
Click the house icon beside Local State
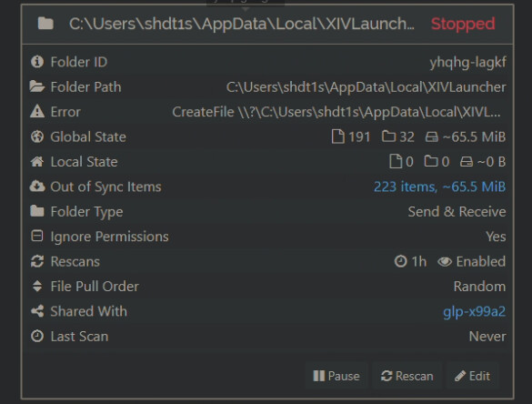pos(37,162)
